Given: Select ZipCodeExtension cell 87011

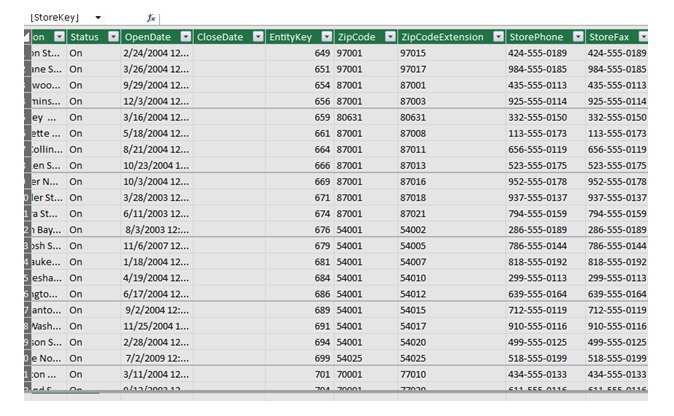Looking at the screenshot, I should pos(452,150).
